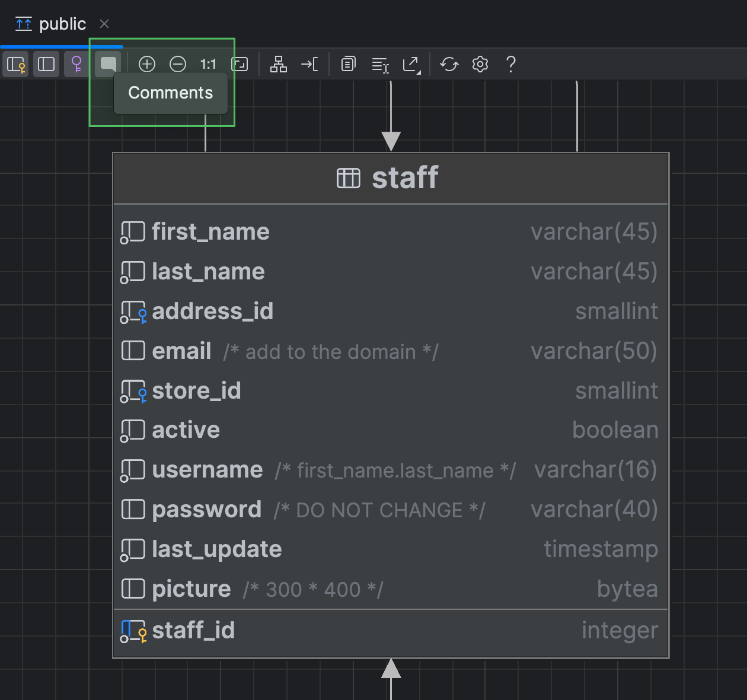Image resolution: width=747 pixels, height=700 pixels.
Task: Toggle the purple key display mode
Action: tap(76, 64)
